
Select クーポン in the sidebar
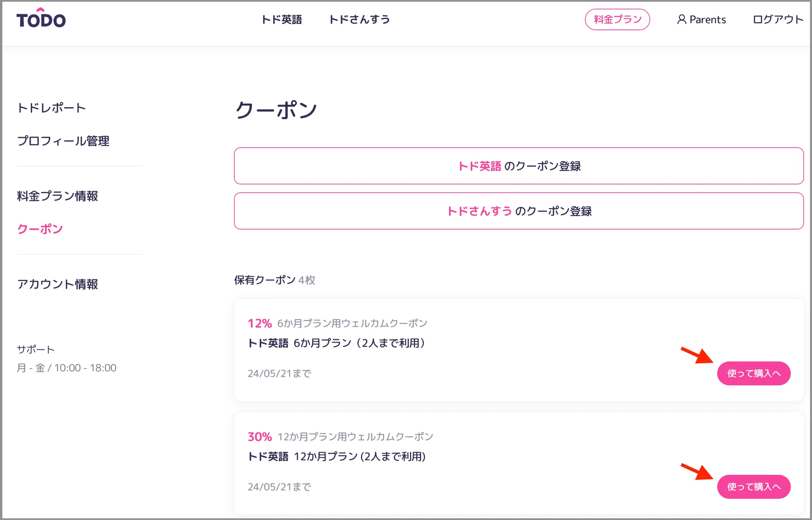click(40, 229)
